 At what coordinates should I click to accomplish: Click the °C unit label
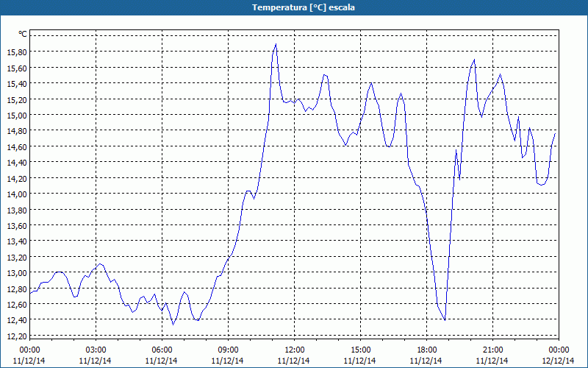pos(23,34)
